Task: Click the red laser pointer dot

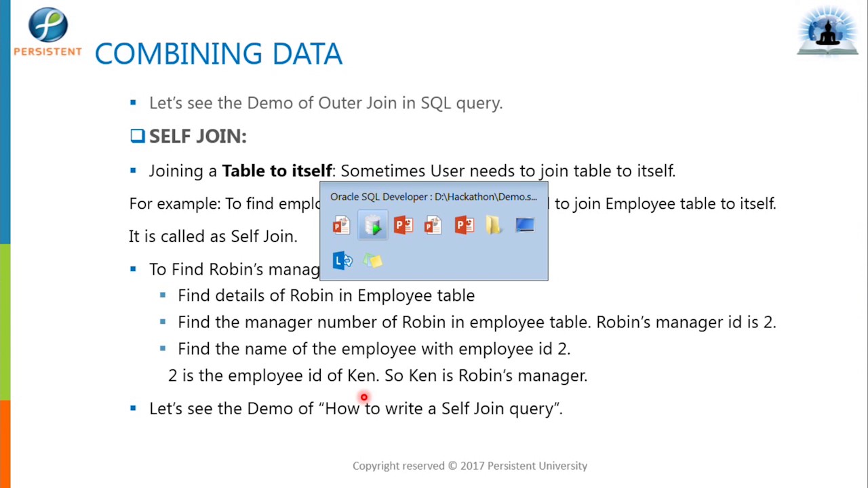Action: coord(364,397)
